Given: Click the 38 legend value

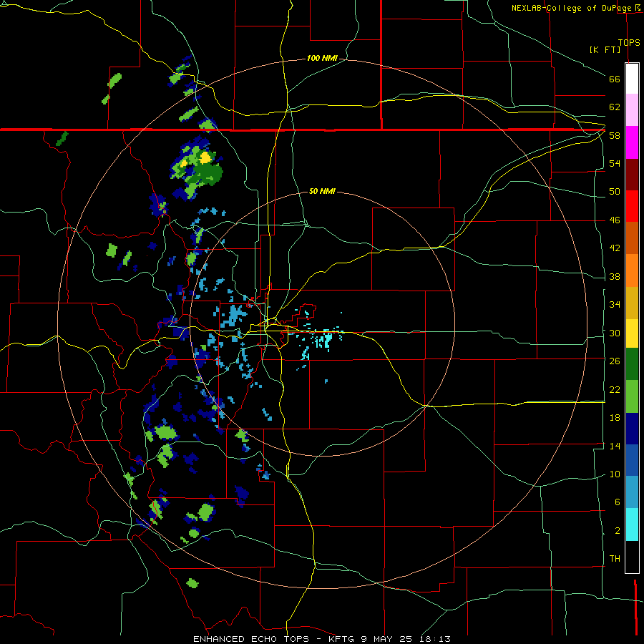Looking at the screenshot, I should coord(615,276).
